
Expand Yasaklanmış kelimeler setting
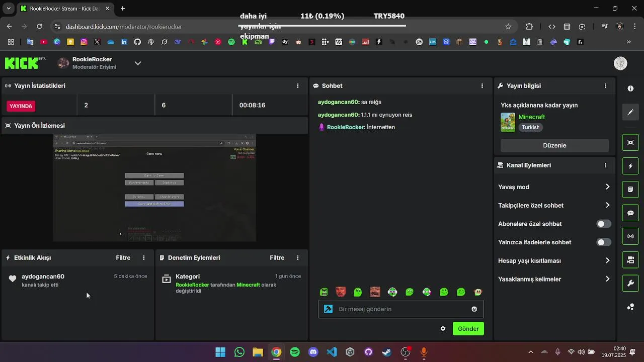click(x=554, y=279)
